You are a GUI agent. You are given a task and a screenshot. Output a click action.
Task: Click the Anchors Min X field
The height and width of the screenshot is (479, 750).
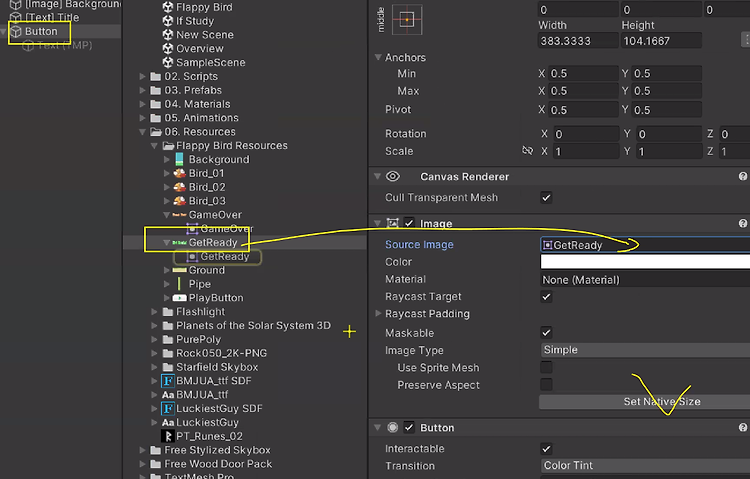click(x=584, y=73)
